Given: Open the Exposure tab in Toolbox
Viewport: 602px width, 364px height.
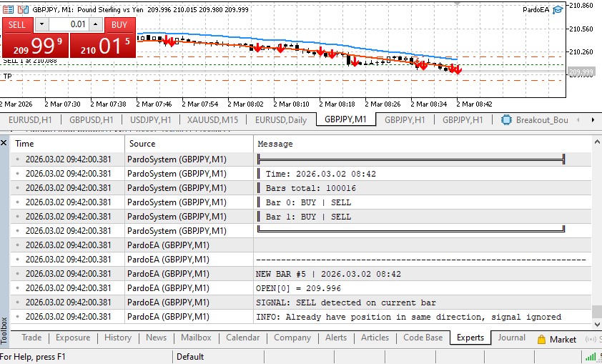Looking at the screenshot, I should click(x=73, y=338).
